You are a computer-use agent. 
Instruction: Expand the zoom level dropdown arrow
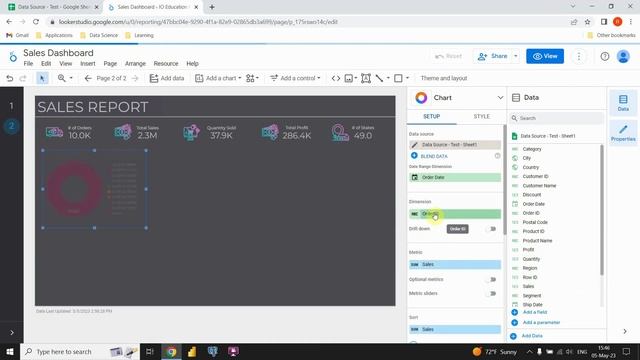point(71,78)
